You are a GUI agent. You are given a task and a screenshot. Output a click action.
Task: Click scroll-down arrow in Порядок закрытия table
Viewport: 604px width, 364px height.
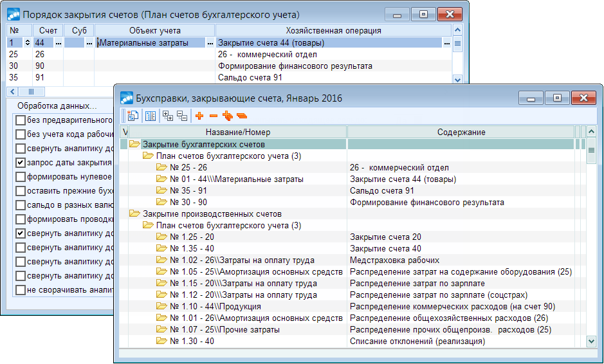point(457,80)
